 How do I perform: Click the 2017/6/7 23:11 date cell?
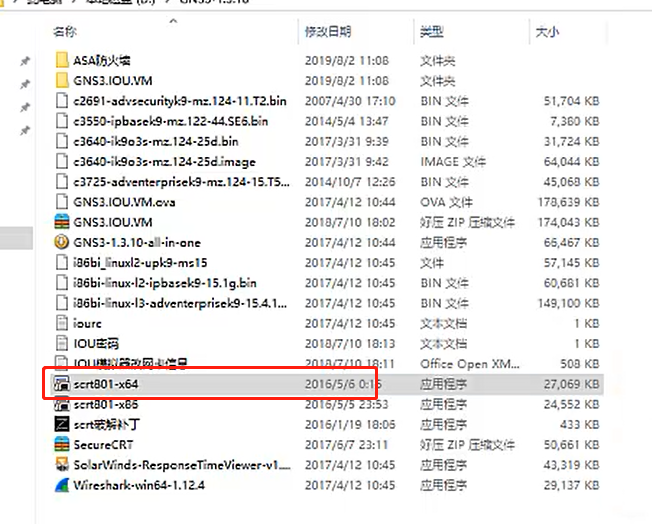click(x=346, y=445)
